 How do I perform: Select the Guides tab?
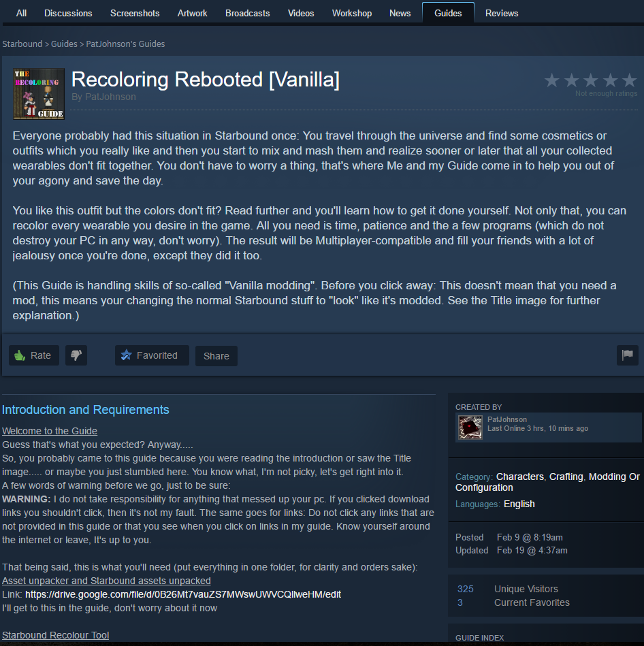(448, 13)
